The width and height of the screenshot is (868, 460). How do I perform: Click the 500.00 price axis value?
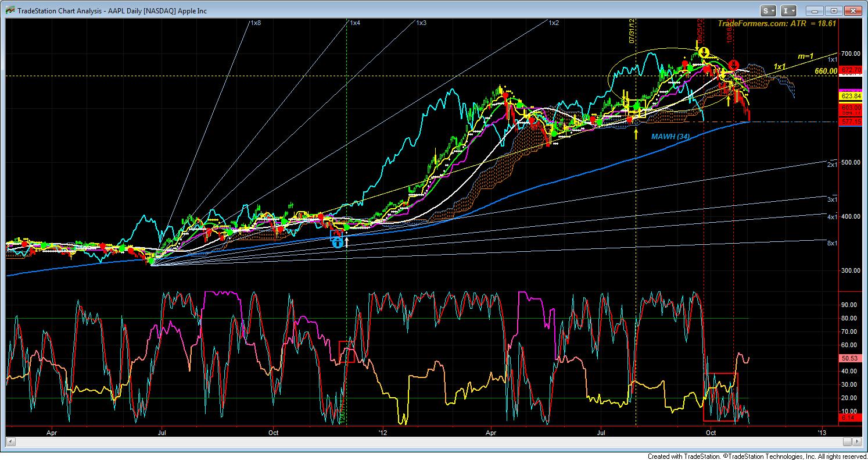coord(850,162)
